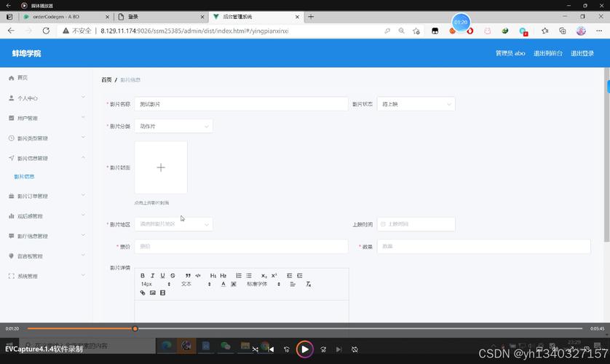The height and width of the screenshot is (364, 610).
Task: Apply Heading 1 style in editor
Action: pyautogui.click(x=213, y=275)
